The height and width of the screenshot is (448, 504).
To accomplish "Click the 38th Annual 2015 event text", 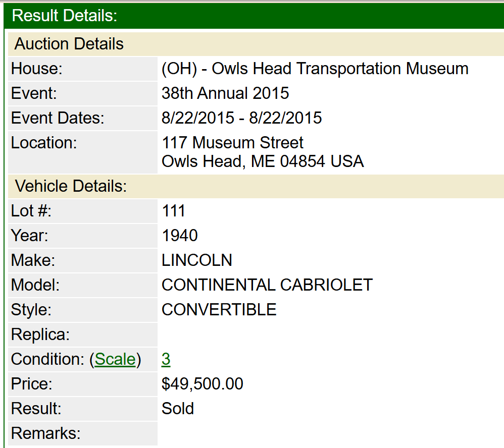I will click(x=225, y=93).
